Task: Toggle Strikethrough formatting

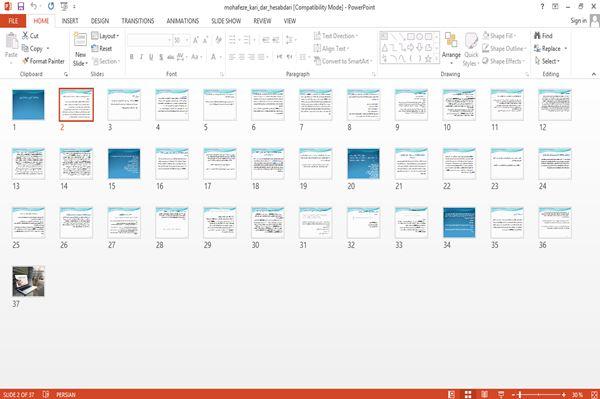Action: 171,57
